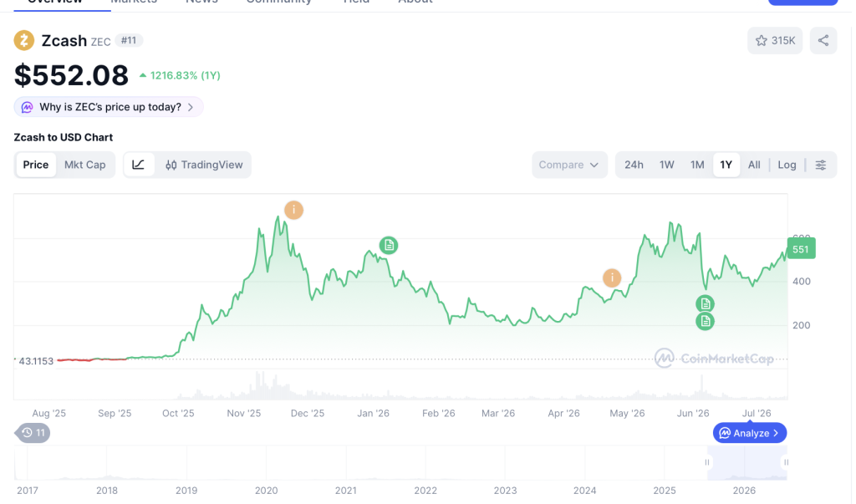Click the 1216.83% (1Y) change text
This screenshot has width=856, height=504.
180,75
